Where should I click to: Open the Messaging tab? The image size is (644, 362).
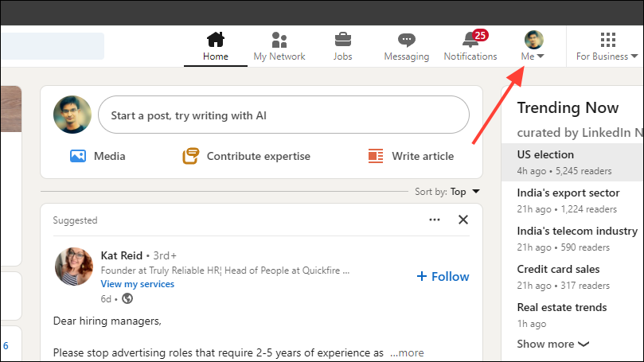(407, 46)
